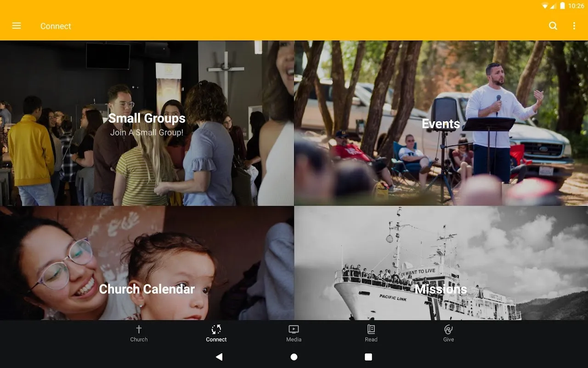The height and width of the screenshot is (368, 588).
Task: Open the Church Calendar tile
Action: 147,263
